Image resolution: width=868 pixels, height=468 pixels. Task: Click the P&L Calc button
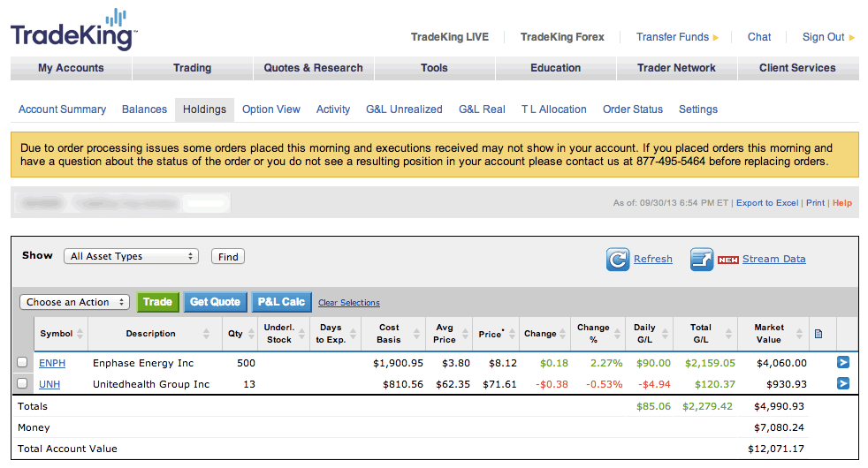click(281, 302)
